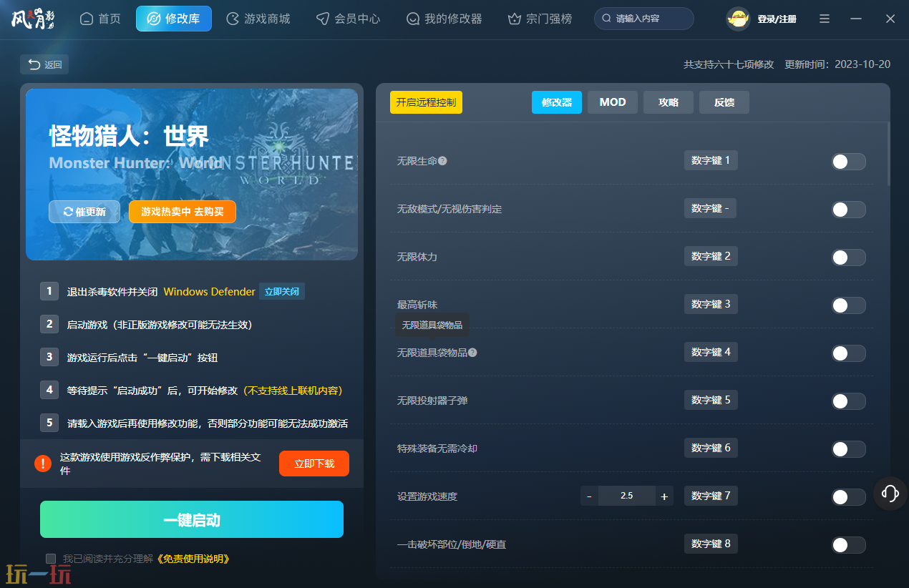Click help icon next to 无限道具袋物品

click(x=472, y=353)
